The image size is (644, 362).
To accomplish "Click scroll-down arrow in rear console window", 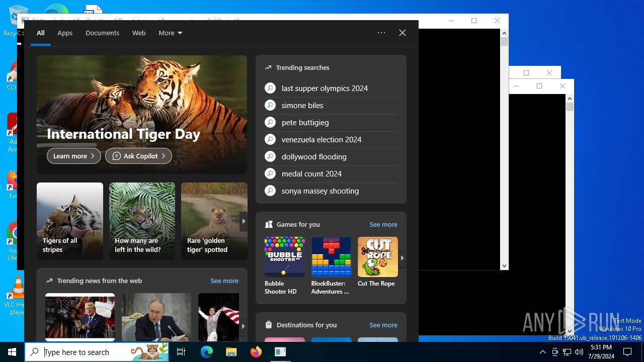I will point(504,265).
